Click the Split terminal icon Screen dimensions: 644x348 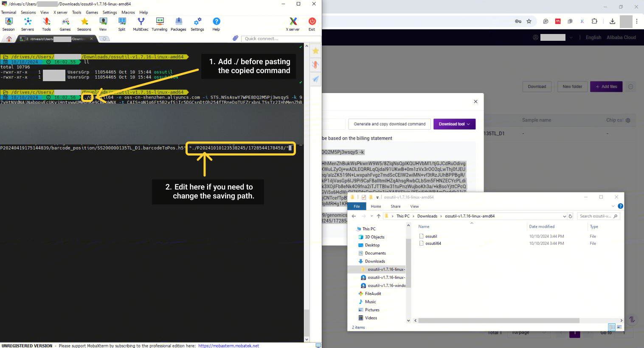[122, 24]
